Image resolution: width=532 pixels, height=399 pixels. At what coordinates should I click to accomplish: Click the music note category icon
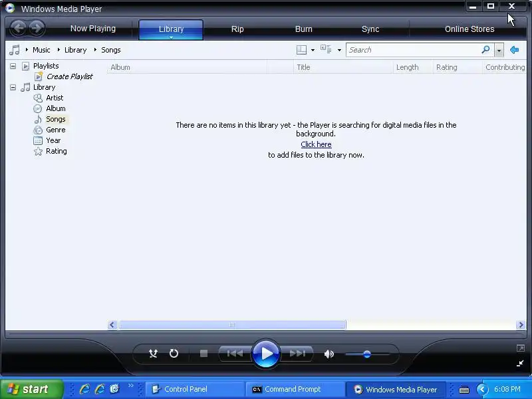[x=14, y=50]
